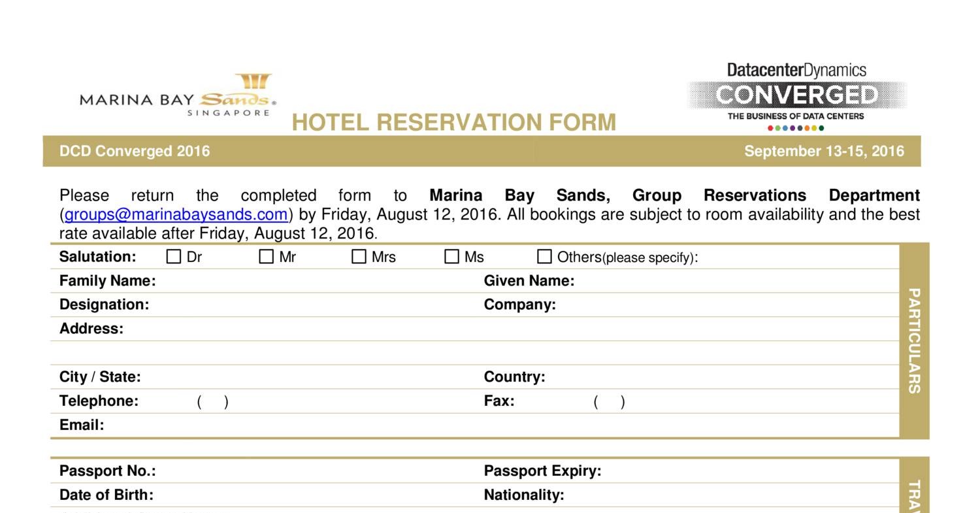
Task: Mark the Ms salutation checkbox
Action: coord(452,257)
